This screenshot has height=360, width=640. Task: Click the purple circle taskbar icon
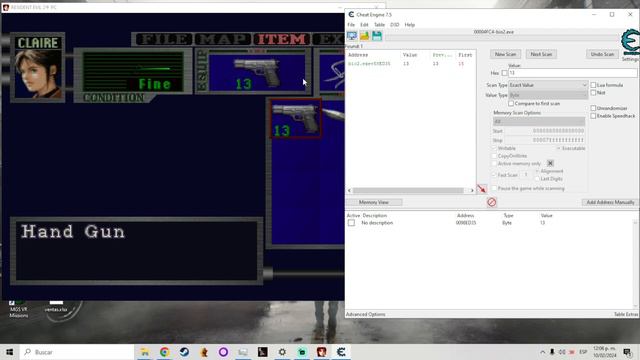pyautogui.click(x=223, y=352)
